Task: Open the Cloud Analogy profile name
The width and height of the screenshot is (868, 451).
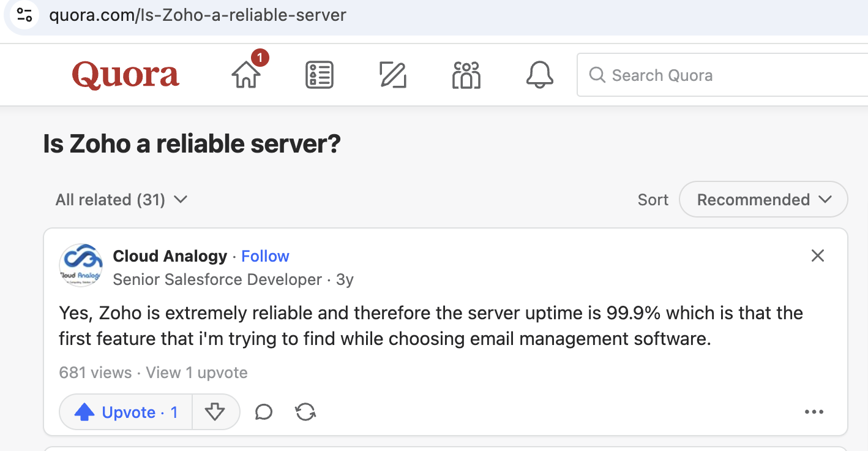Action: point(170,256)
